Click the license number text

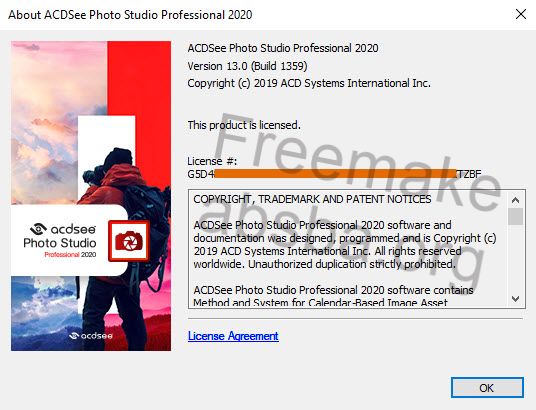334,174
